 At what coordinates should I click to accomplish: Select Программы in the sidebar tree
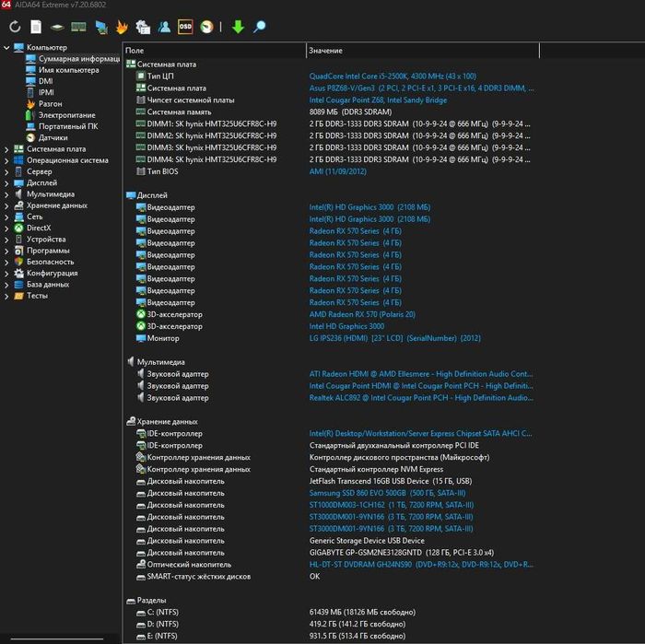tap(48, 251)
